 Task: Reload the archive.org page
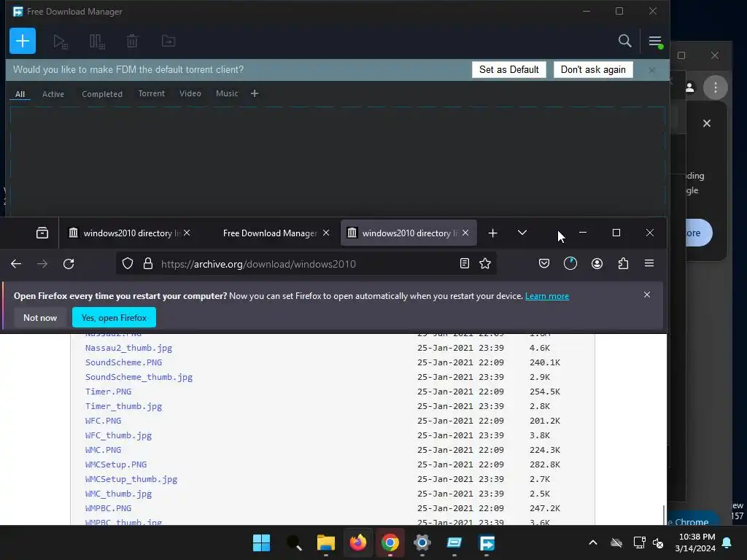click(69, 264)
